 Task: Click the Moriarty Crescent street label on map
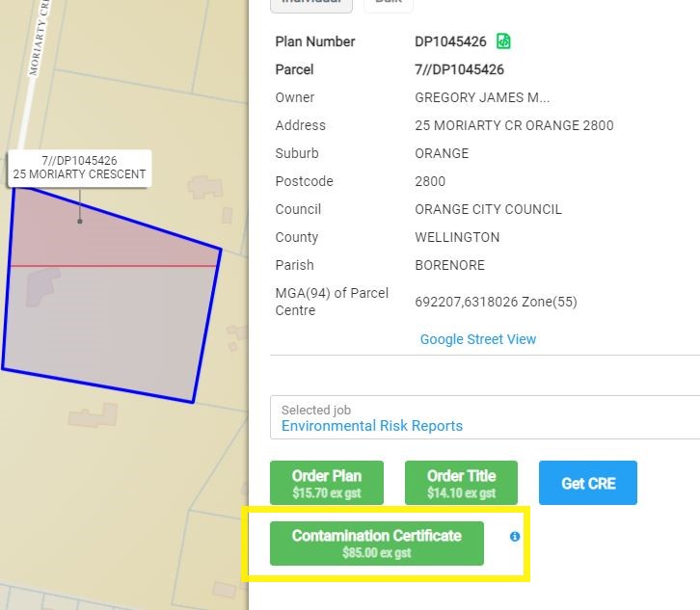coord(39,38)
